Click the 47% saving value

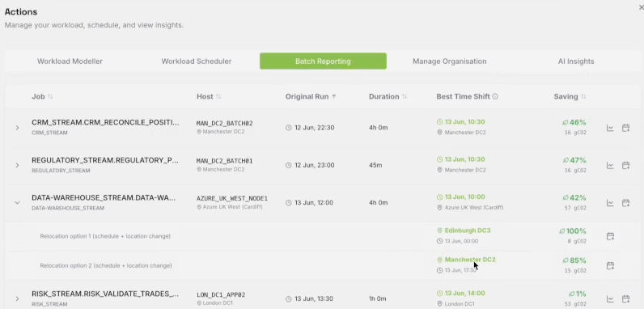[578, 160]
